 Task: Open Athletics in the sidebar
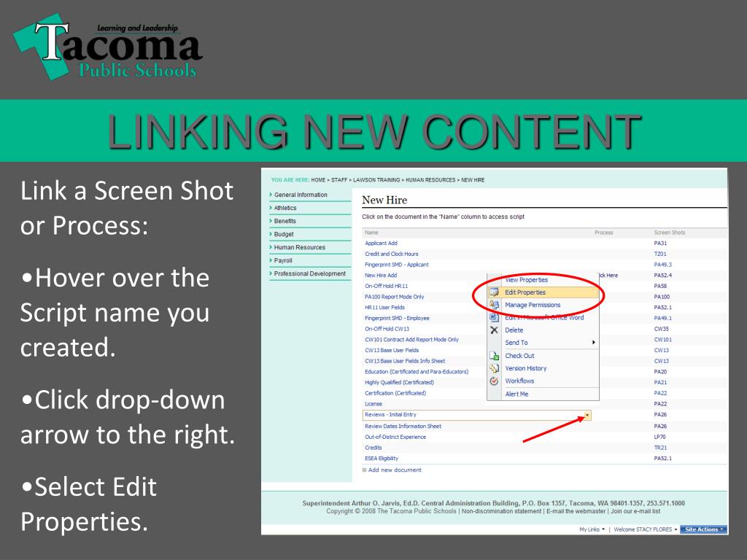click(285, 208)
